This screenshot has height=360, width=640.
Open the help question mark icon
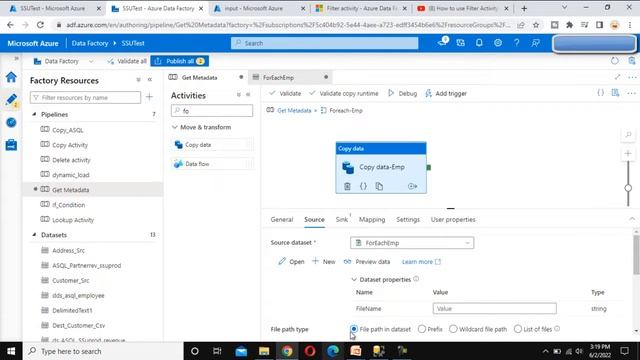517,43
